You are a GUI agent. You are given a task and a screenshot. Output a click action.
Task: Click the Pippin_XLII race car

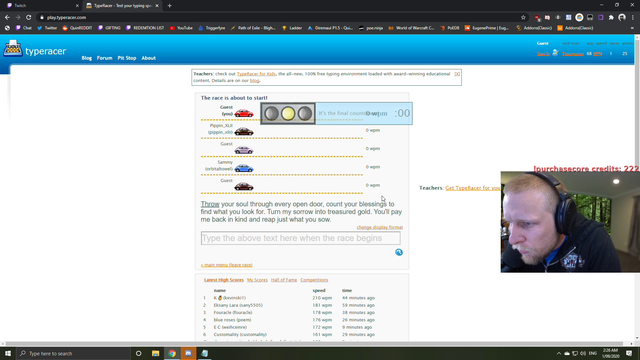(244, 131)
